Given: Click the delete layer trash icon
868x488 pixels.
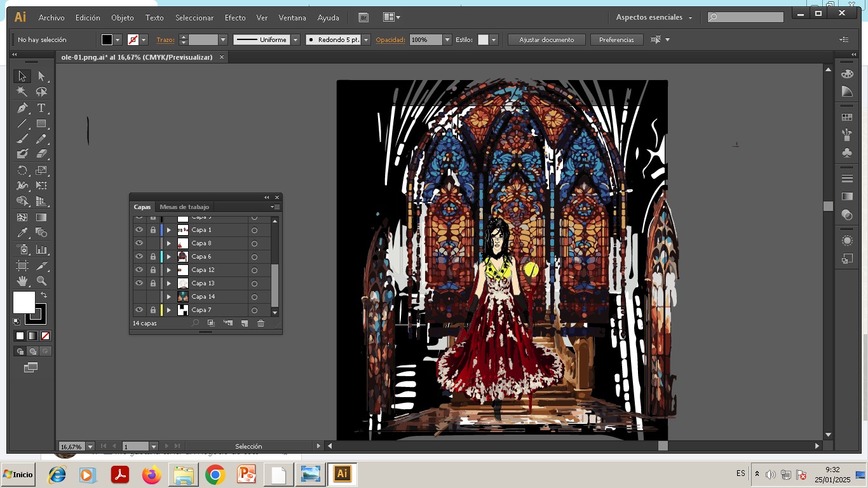Looking at the screenshot, I should tap(261, 323).
